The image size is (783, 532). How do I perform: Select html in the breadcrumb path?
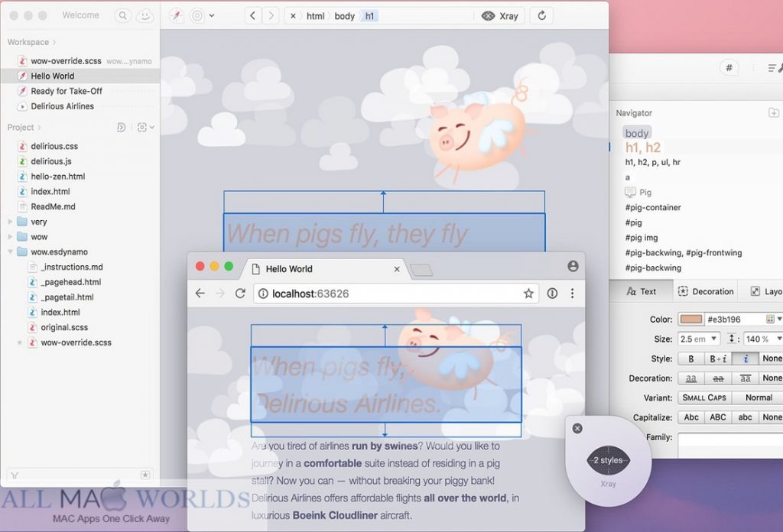[x=315, y=16]
